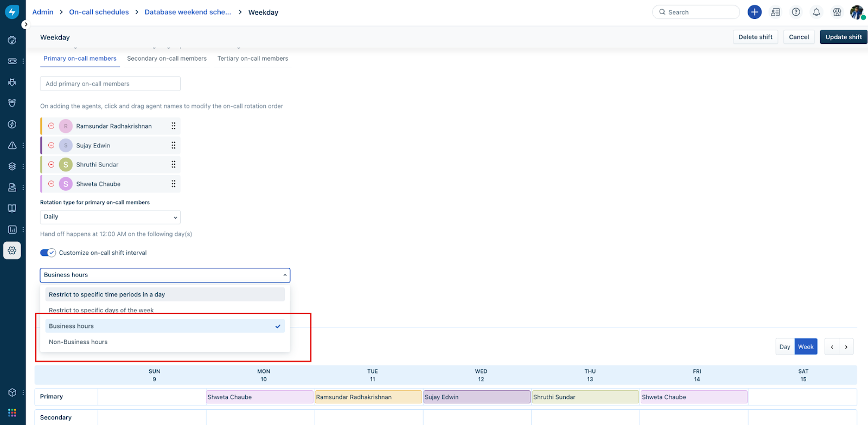The width and height of the screenshot is (868, 425).
Task: Open the Assets stacked-layers icon in sidebar
Action: (12, 166)
